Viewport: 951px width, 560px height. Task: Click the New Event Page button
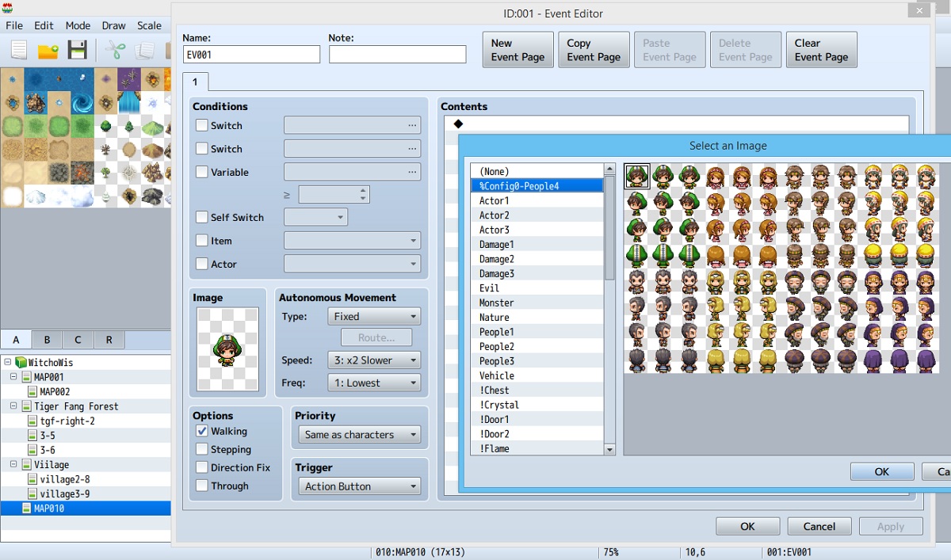pyautogui.click(x=518, y=50)
